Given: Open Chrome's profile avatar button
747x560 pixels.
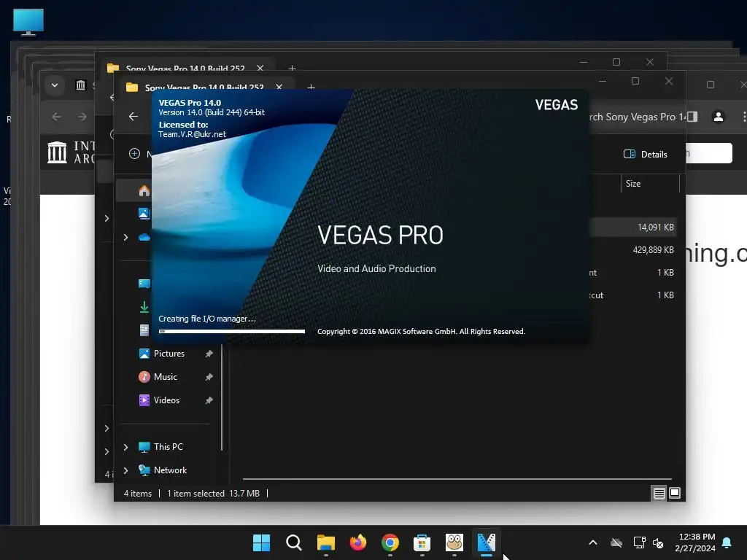Looking at the screenshot, I should 719,117.
